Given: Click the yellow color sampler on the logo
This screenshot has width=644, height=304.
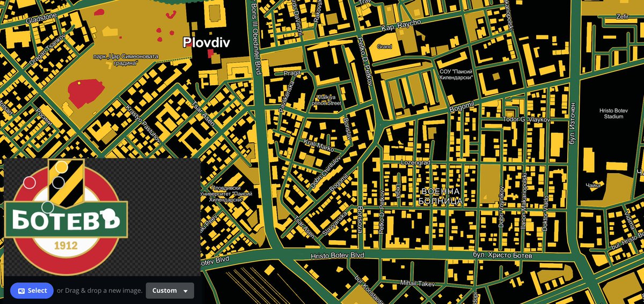Looking at the screenshot, I should pos(62,167).
